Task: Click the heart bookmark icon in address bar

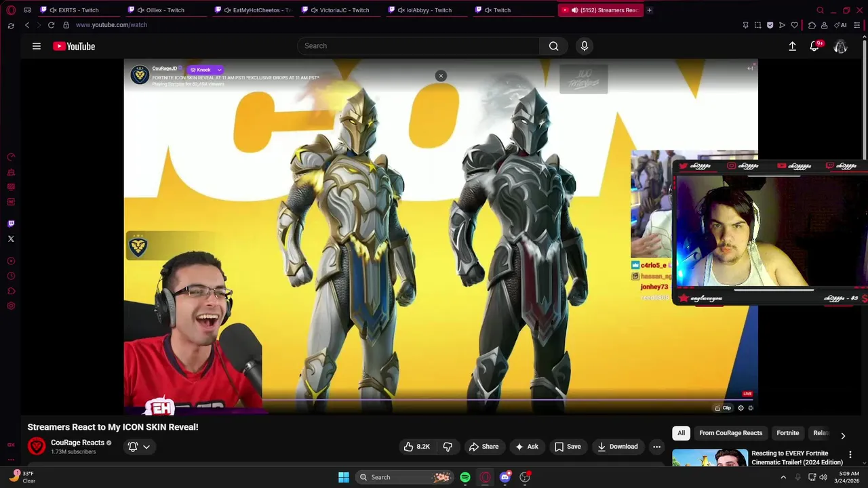Action: click(794, 25)
